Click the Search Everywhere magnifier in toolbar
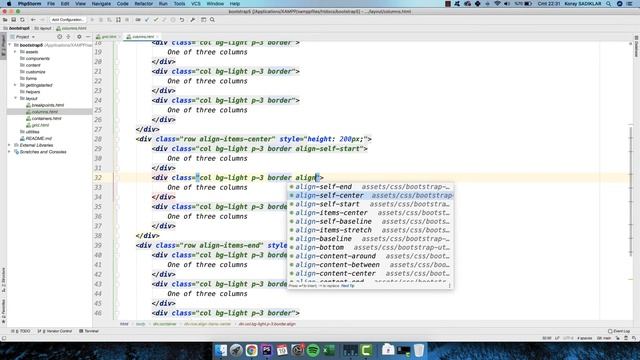 (212, 20)
